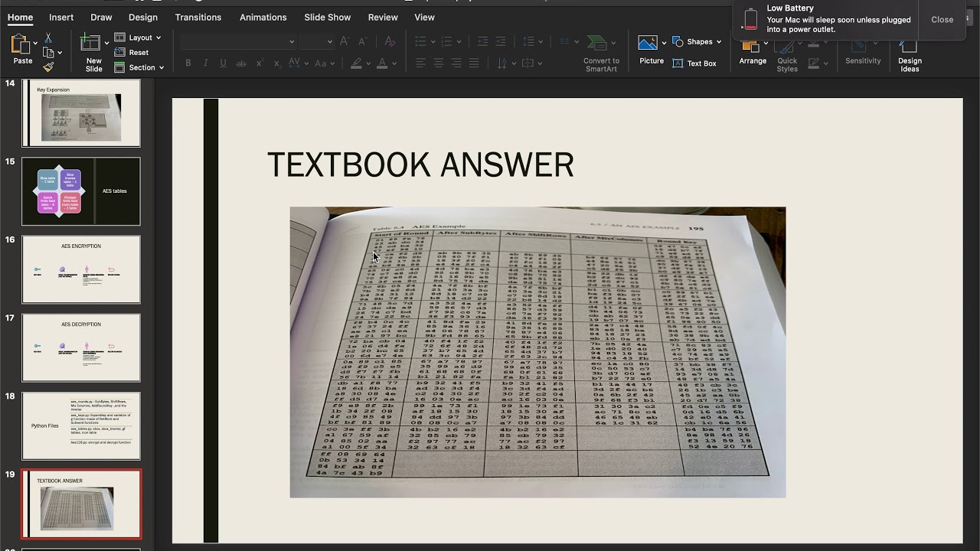Open the Design tab

click(x=143, y=17)
